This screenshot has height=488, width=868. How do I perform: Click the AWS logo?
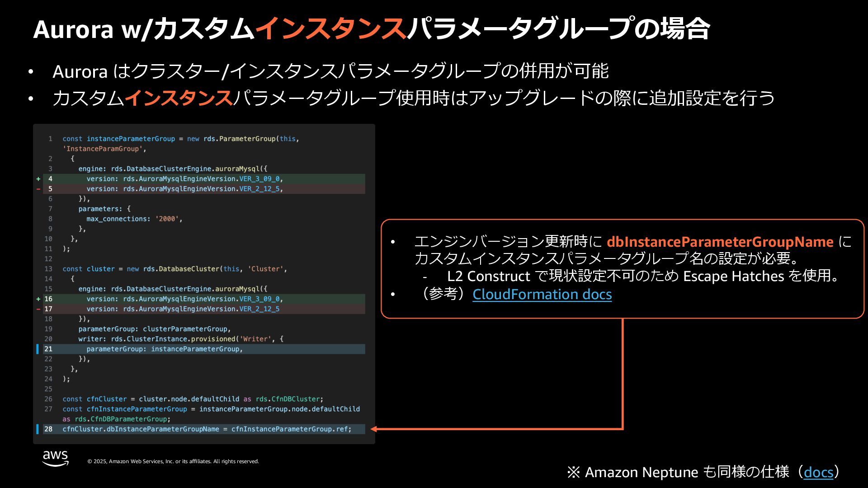click(x=56, y=458)
